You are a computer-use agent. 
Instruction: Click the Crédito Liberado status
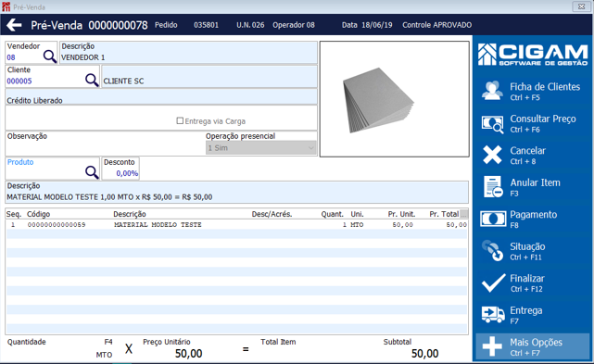(x=34, y=101)
